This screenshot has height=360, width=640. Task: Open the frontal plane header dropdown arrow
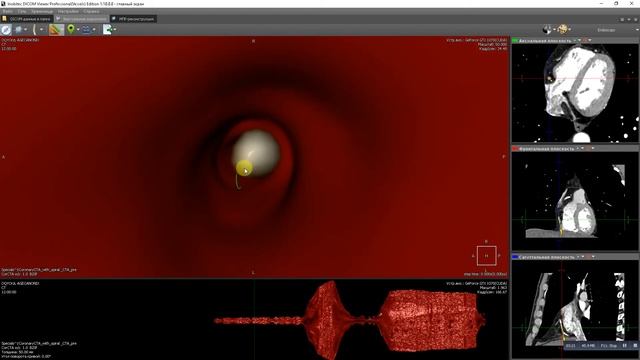click(582, 148)
